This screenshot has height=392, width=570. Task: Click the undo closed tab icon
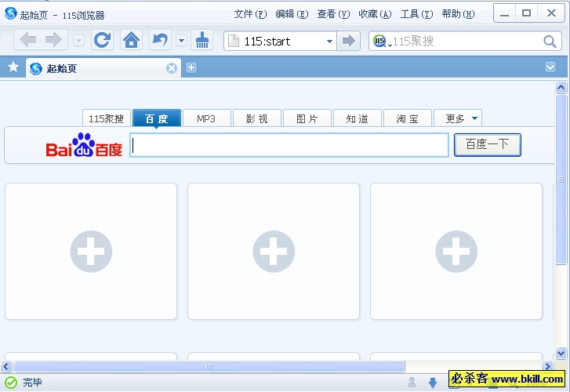click(x=160, y=41)
